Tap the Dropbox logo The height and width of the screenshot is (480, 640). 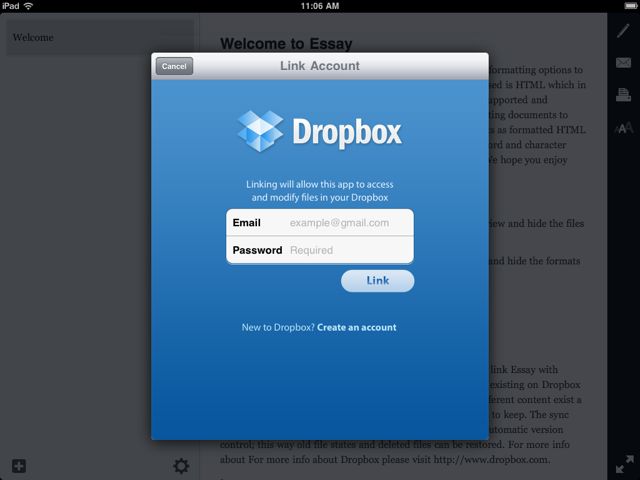point(320,131)
